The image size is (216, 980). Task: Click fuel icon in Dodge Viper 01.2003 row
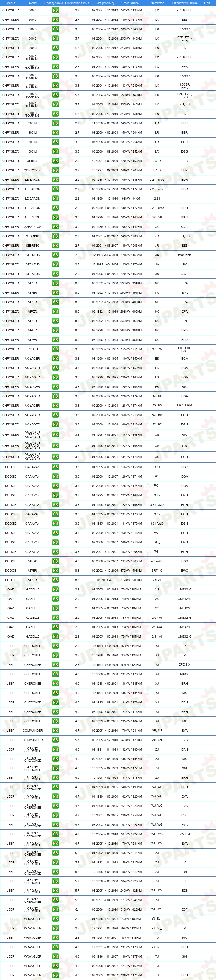pyautogui.click(x=56, y=580)
